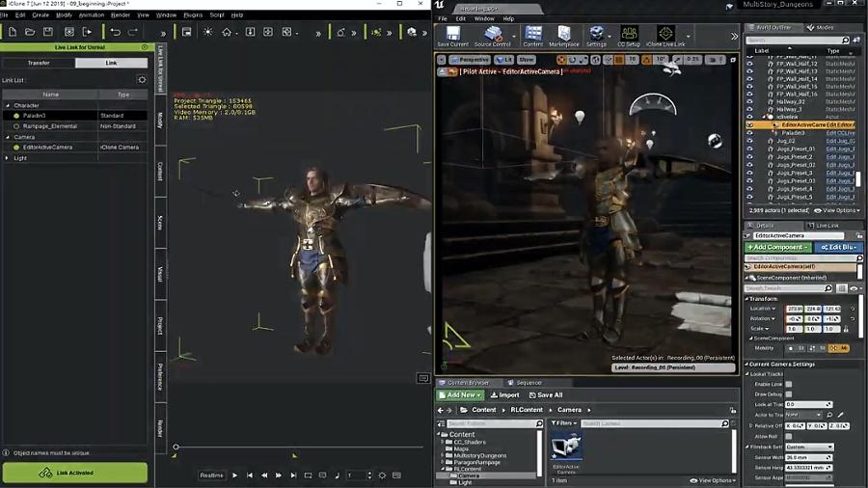Click iClone timeline settings gear icon
868x488 pixels.
[382, 475]
